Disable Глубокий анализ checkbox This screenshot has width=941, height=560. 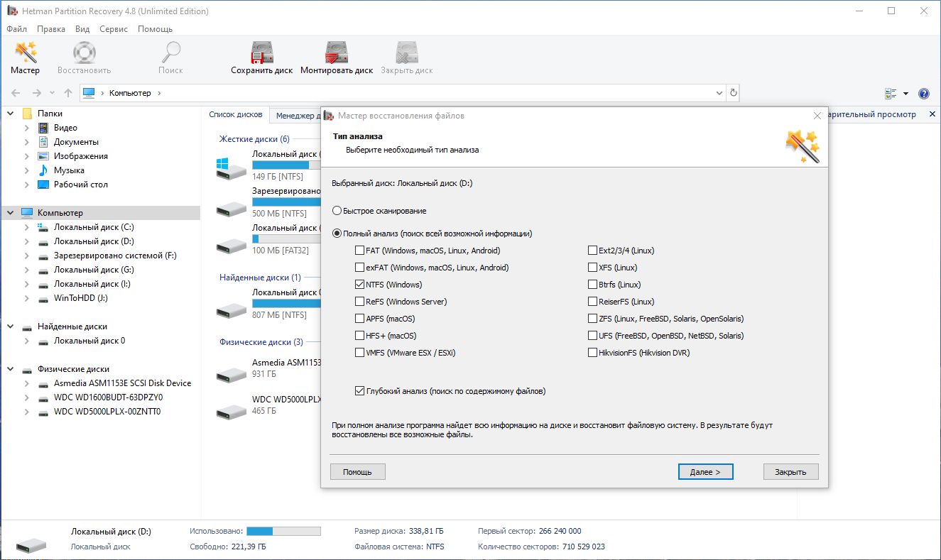(x=359, y=391)
